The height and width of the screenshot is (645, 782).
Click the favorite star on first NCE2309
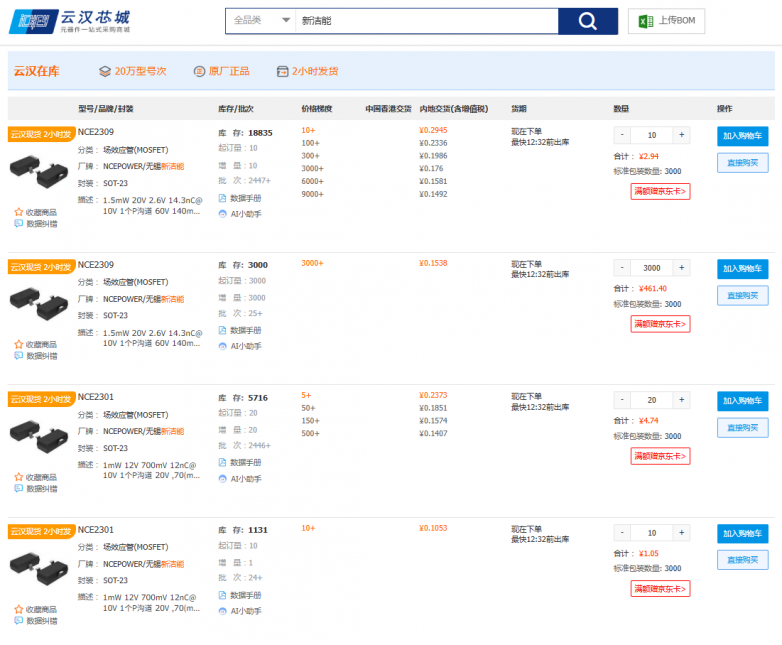(19, 211)
